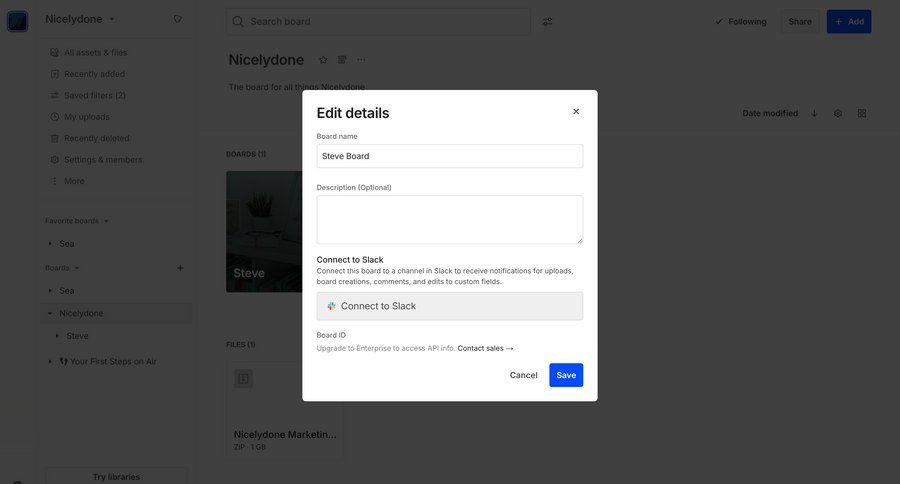Cancel editing board details

pos(523,375)
